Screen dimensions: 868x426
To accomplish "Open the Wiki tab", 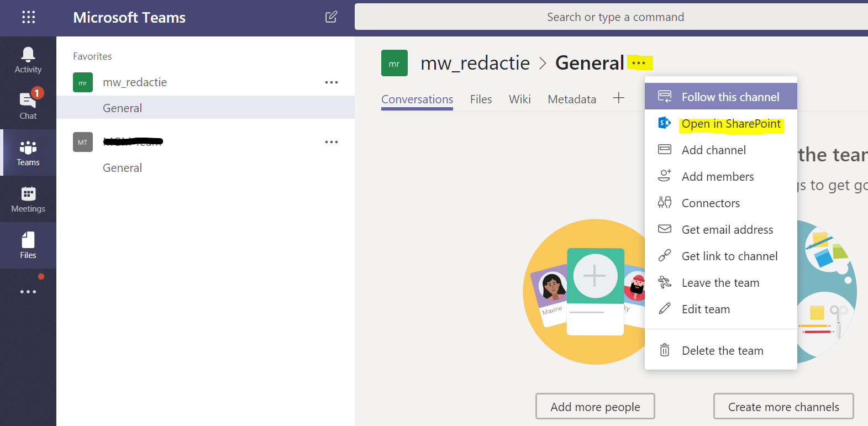I will [520, 99].
